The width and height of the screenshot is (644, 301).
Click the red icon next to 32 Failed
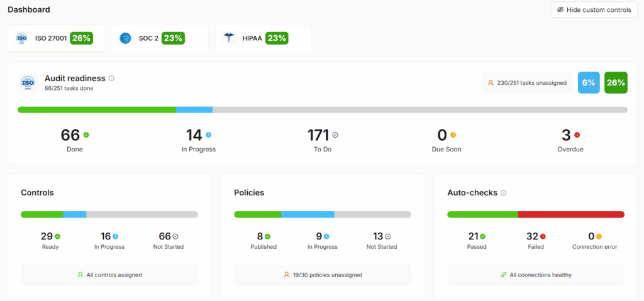543,236
